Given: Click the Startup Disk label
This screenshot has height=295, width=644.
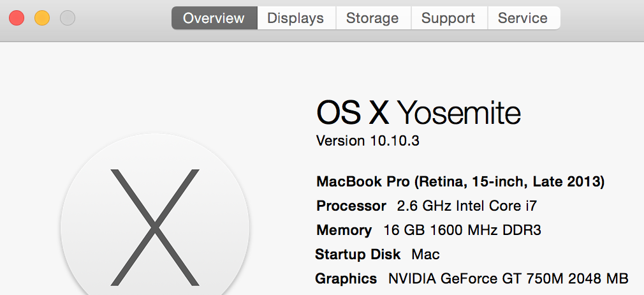Looking at the screenshot, I should (x=358, y=254).
